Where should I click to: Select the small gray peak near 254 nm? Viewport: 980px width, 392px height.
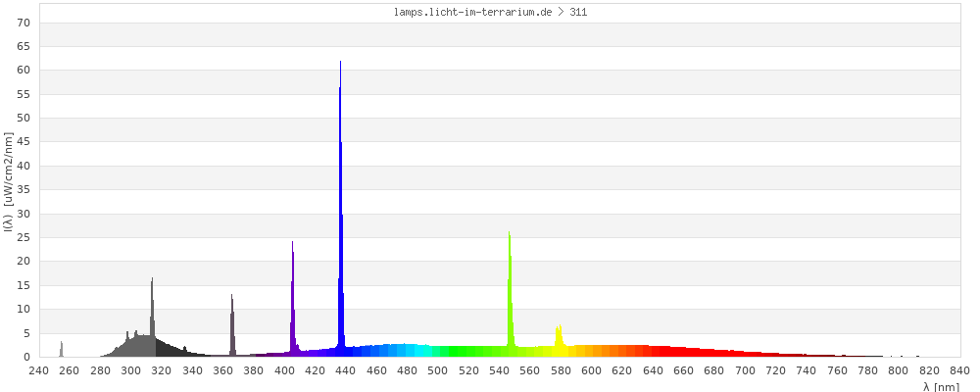(x=61, y=349)
